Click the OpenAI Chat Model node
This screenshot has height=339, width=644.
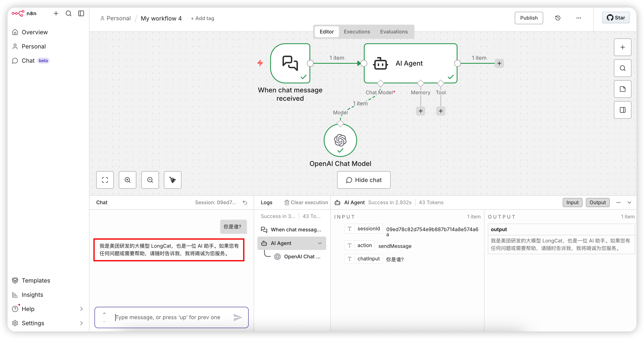[x=340, y=140]
